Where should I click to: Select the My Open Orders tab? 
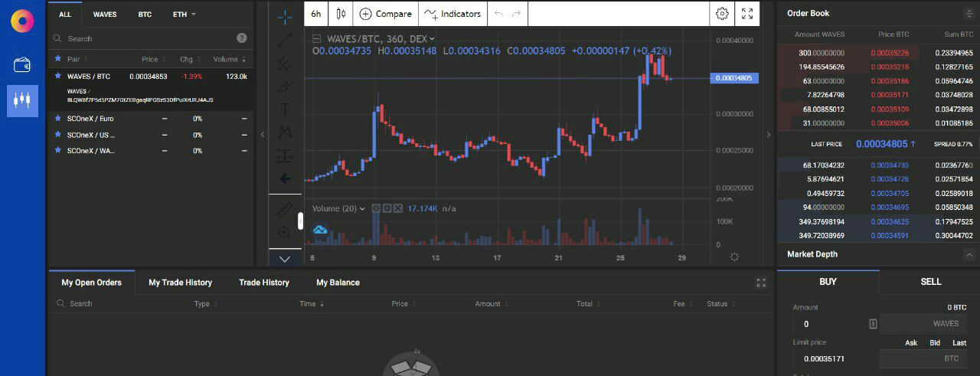coord(91,283)
